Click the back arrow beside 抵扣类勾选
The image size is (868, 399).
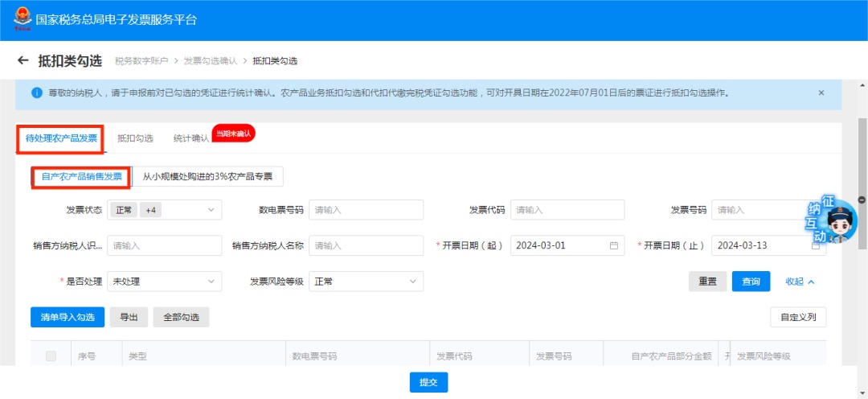[23, 60]
